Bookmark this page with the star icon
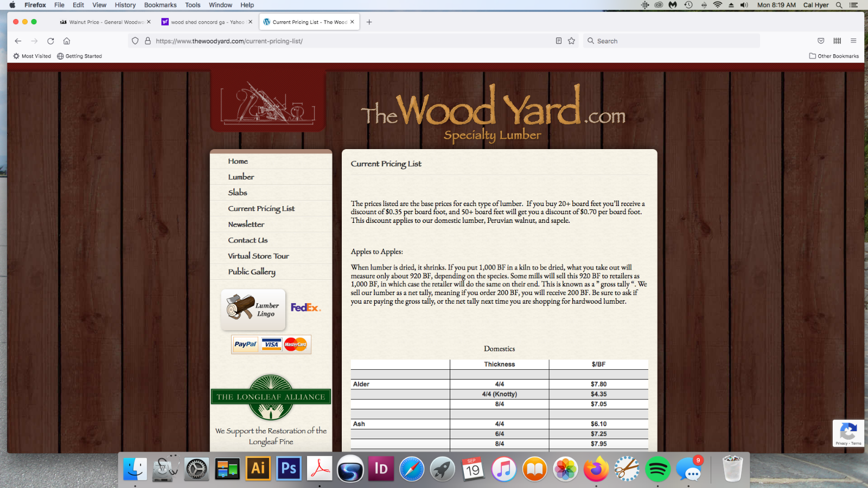The image size is (868, 488). [571, 41]
